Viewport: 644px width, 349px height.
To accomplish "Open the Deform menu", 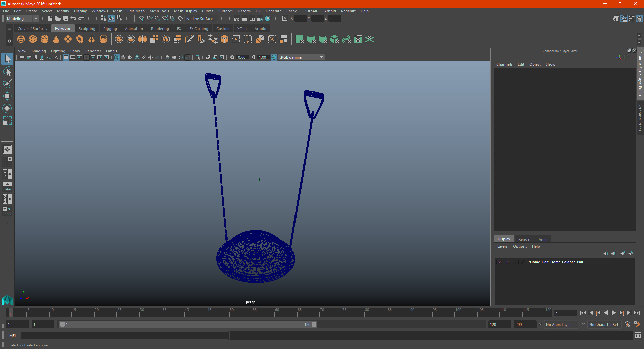I will [244, 11].
